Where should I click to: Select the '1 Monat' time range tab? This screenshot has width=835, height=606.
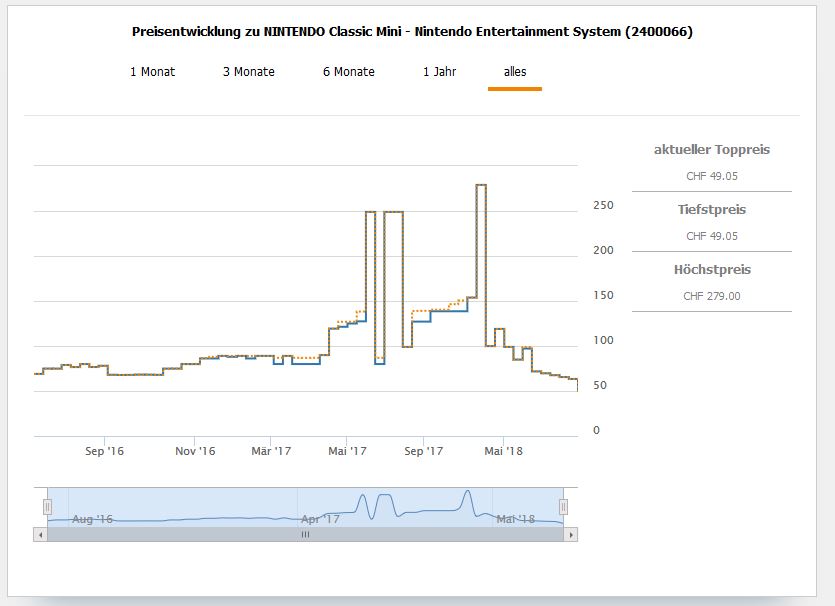pyautogui.click(x=152, y=72)
